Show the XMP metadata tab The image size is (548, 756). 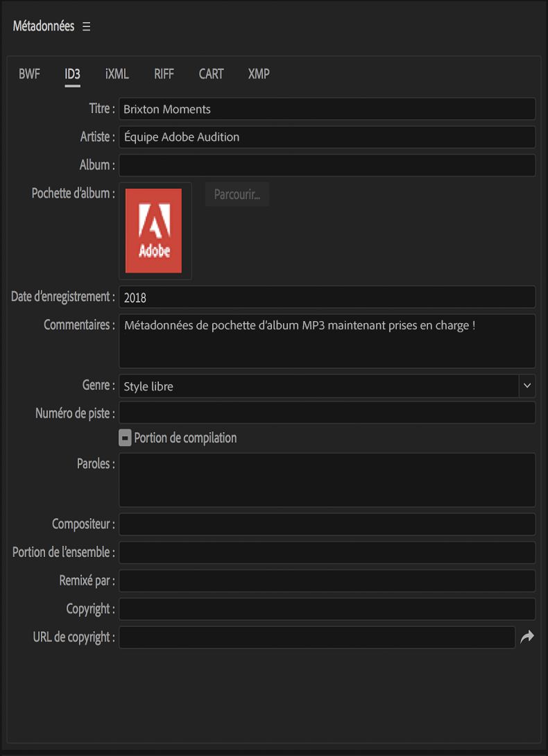pyautogui.click(x=259, y=74)
